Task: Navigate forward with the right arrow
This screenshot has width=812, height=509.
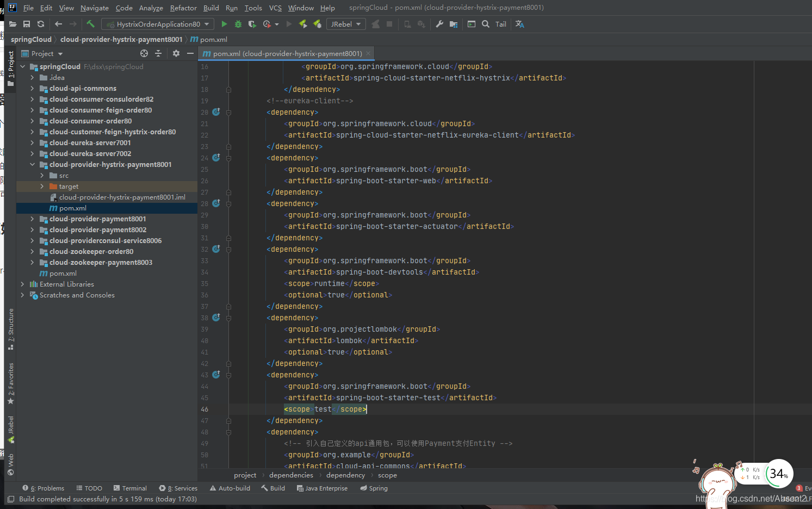Action: coord(73,24)
